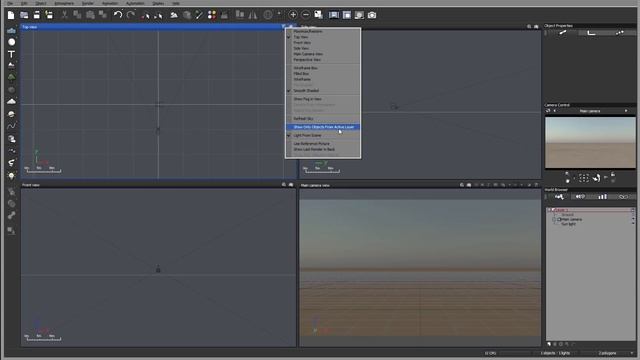Open the dropdown arrow on the Main camera row
Screen dimensions: 640x360
pyautogui.click(x=633, y=219)
